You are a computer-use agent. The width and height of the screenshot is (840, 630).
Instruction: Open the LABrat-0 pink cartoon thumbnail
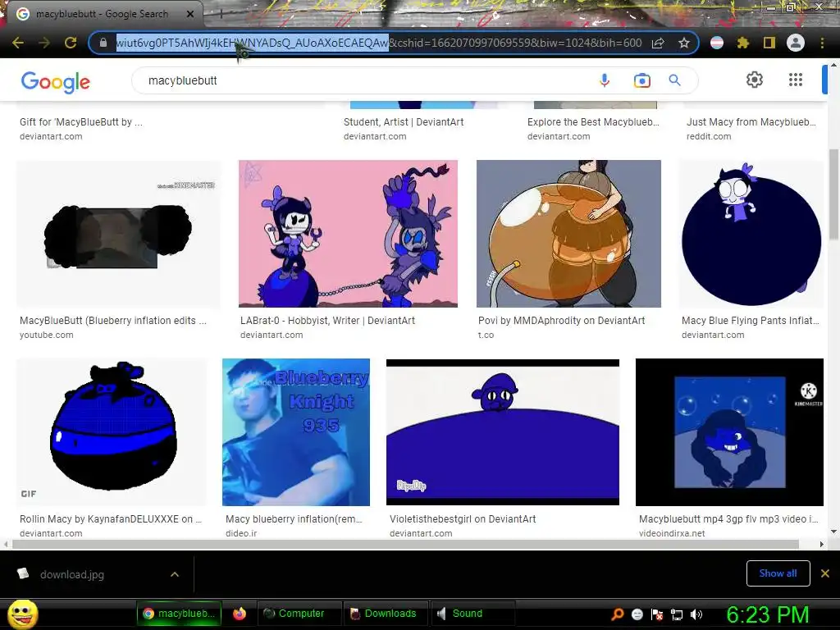348,234
